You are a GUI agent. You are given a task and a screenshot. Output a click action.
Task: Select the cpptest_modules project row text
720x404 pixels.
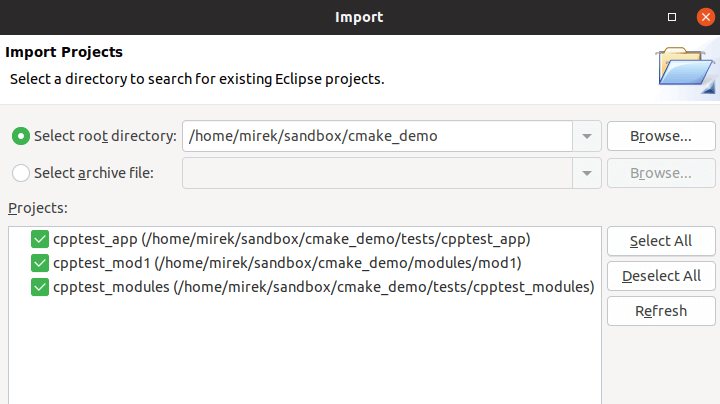point(324,287)
